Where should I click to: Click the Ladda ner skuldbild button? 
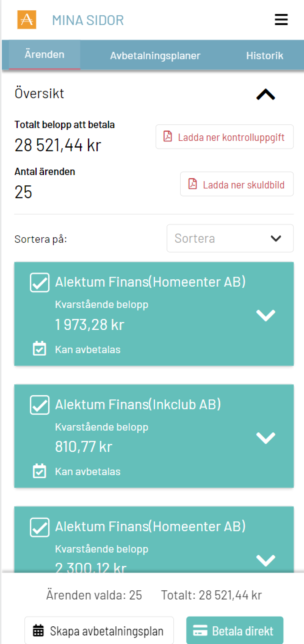(x=237, y=184)
